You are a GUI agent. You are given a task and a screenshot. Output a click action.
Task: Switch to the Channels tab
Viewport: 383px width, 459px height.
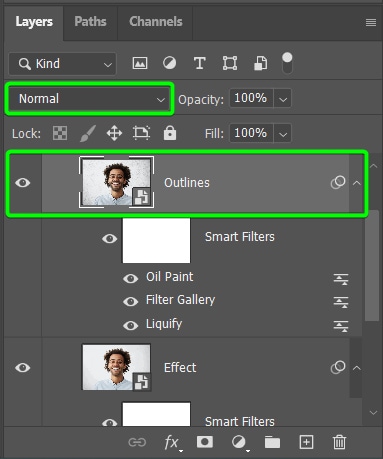click(156, 22)
